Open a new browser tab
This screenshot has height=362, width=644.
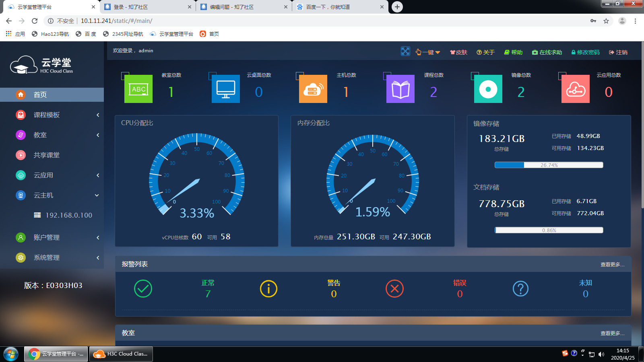point(397,7)
